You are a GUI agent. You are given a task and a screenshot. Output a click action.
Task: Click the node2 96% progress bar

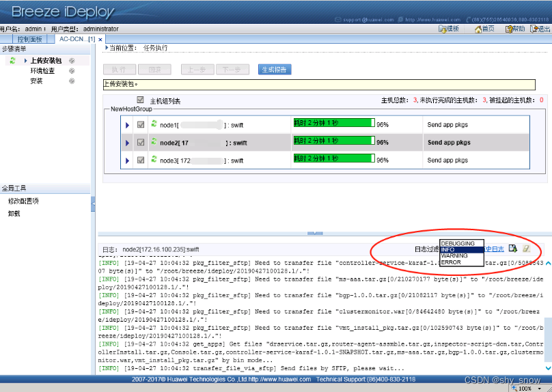point(334,141)
